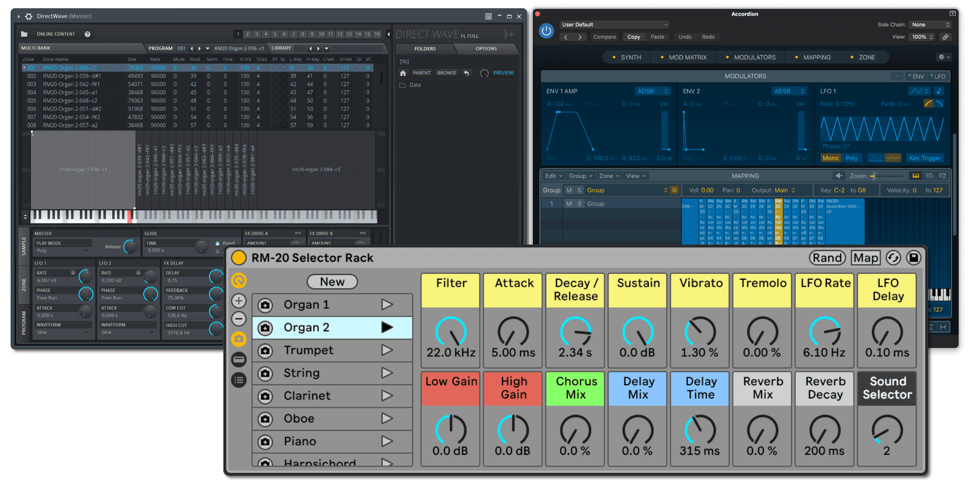The image size is (980, 490).
Task: Click the New button to add a chain
Action: (x=332, y=282)
